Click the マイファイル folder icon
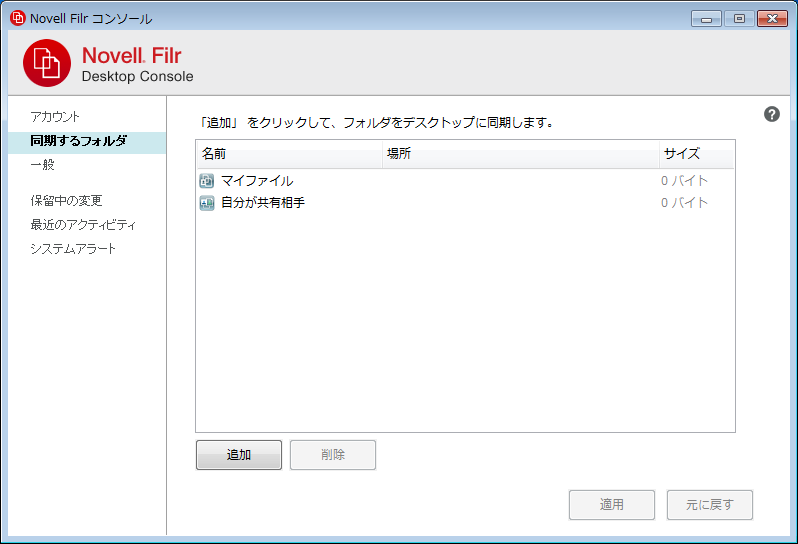Image resolution: width=798 pixels, height=544 pixels. tap(207, 181)
